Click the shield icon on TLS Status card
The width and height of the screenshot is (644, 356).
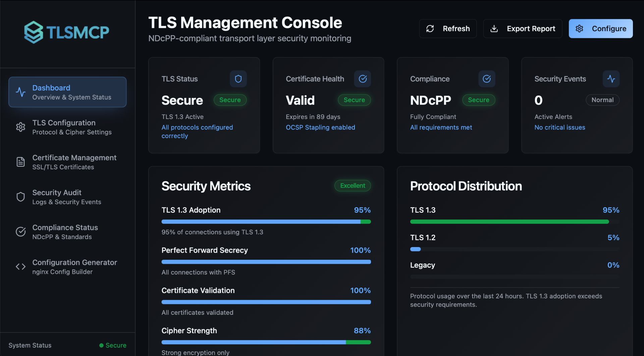click(x=238, y=79)
